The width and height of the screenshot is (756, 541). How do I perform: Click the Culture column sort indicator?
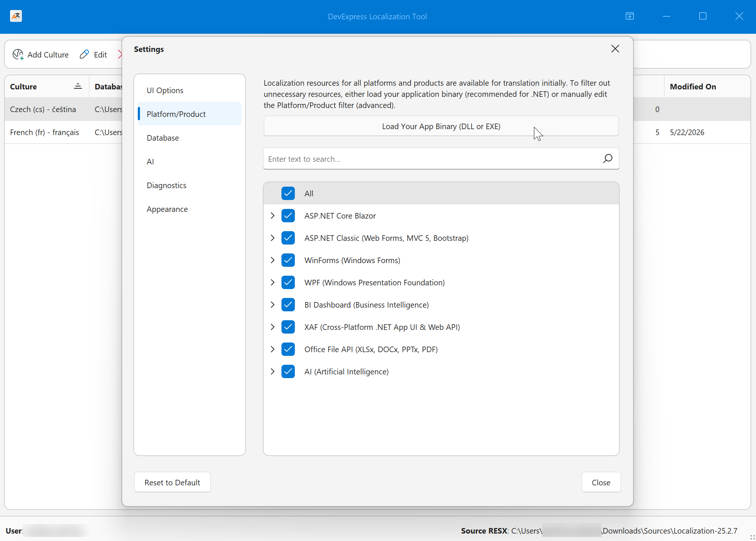click(x=78, y=86)
